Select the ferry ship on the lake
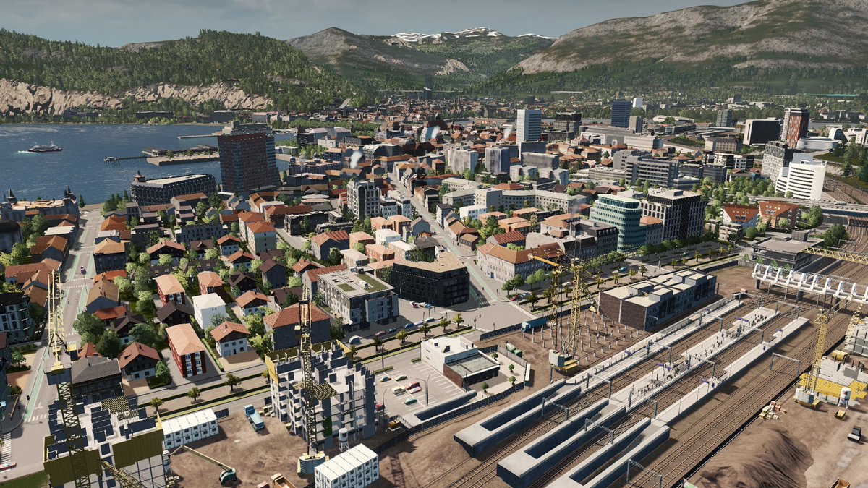Image resolution: width=868 pixels, height=488 pixels. point(45,147)
